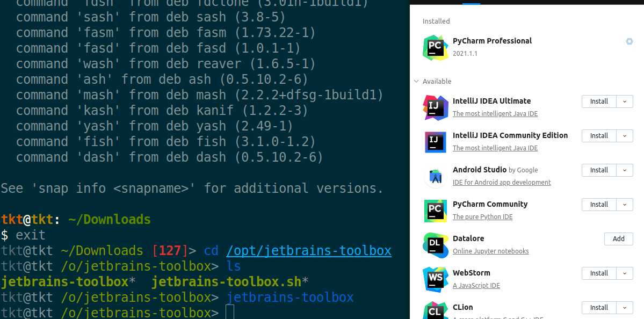Install PyCharm Community
Image resolution: width=644 pixels, height=319 pixels.
tap(599, 205)
